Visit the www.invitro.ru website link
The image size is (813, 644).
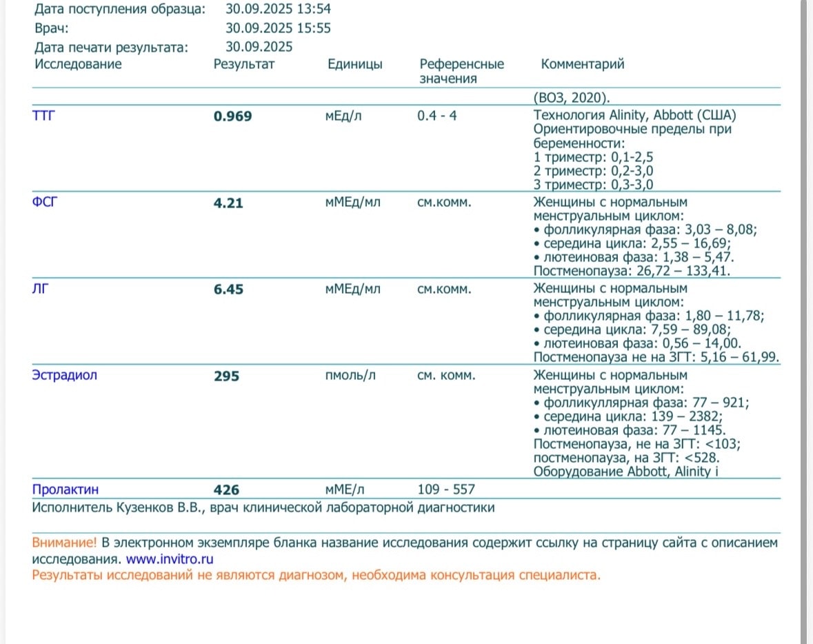click(x=170, y=559)
